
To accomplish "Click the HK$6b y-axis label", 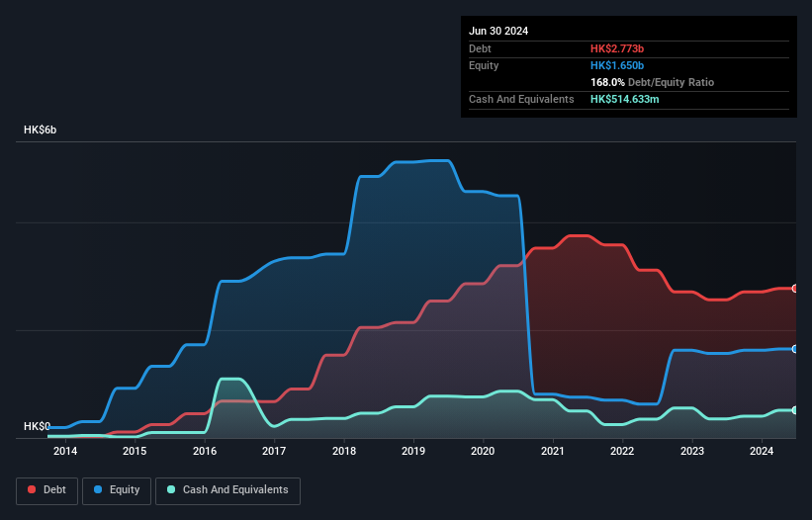I will click(x=40, y=130).
